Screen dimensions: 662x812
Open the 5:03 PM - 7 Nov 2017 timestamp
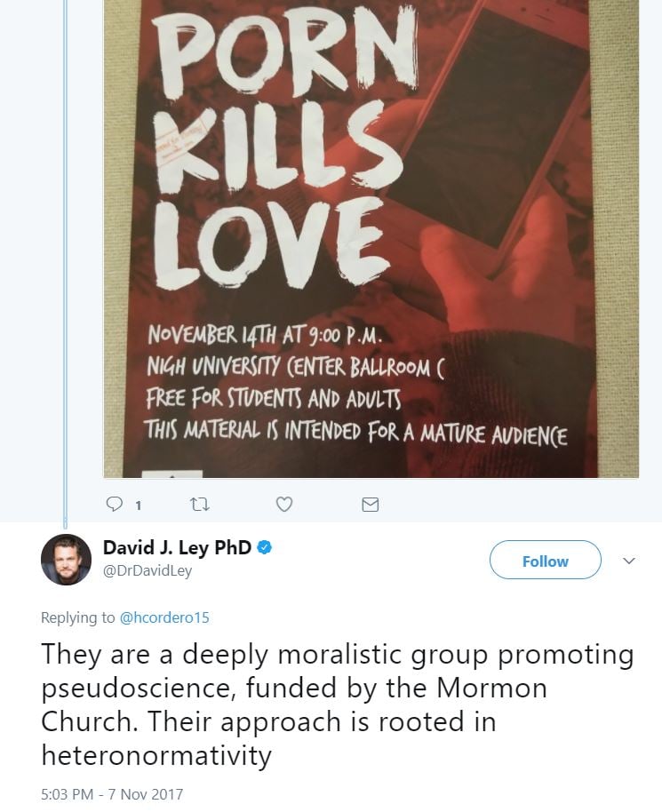(112, 791)
